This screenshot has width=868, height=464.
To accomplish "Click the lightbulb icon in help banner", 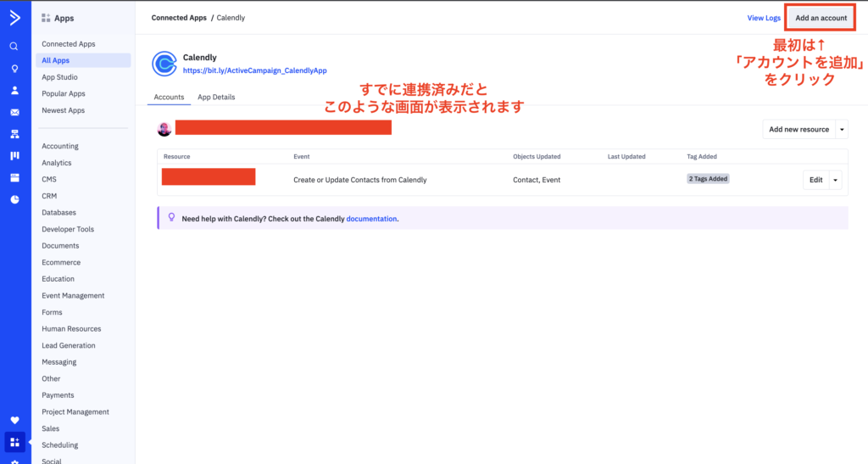I will tap(171, 218).
